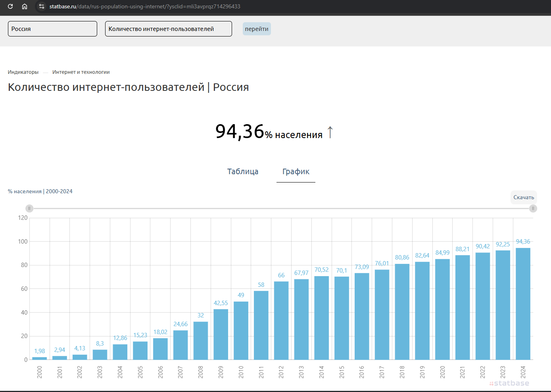This screenshot has height=392, width=551.
Task: Click the browser reload icon
Action: 10,6
